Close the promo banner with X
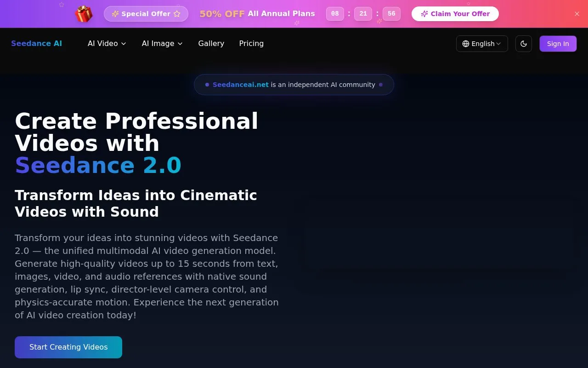Image resolution: width=588 pixels, height=368 pixels. point(577,14)
